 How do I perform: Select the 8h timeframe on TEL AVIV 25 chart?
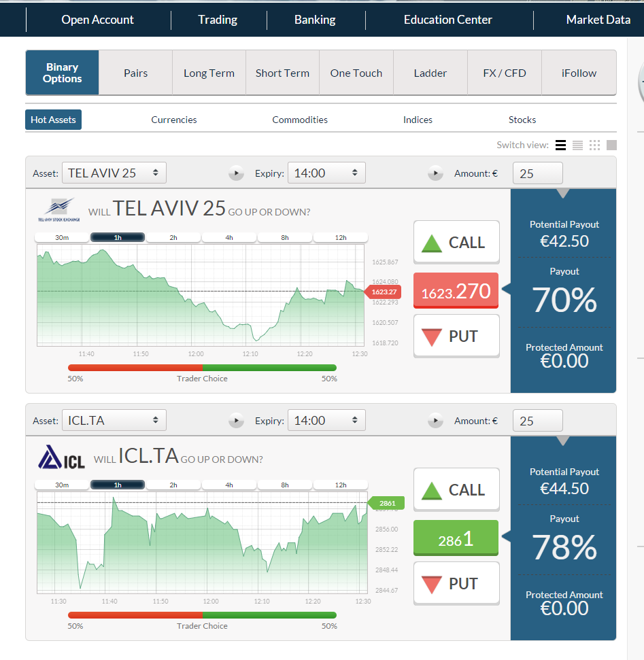click(285, 238)
